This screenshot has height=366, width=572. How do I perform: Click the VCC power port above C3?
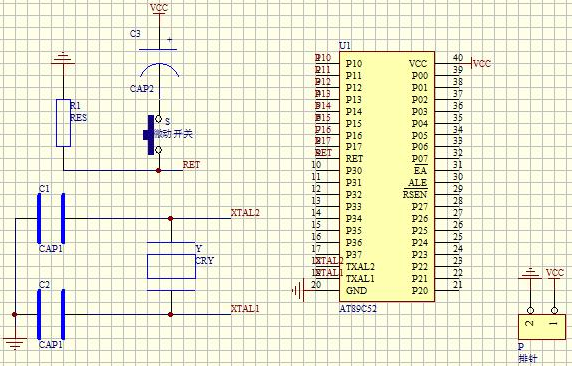click(159, 9)
